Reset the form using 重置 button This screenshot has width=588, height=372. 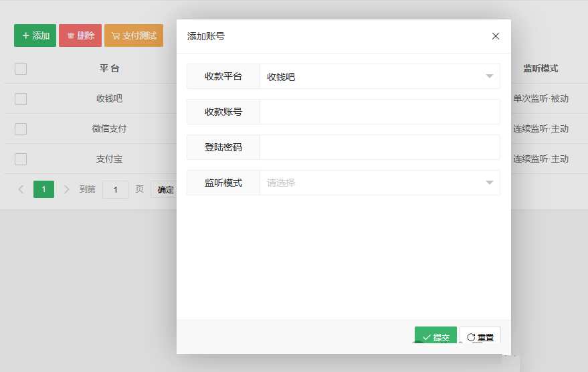pos(480,337)
